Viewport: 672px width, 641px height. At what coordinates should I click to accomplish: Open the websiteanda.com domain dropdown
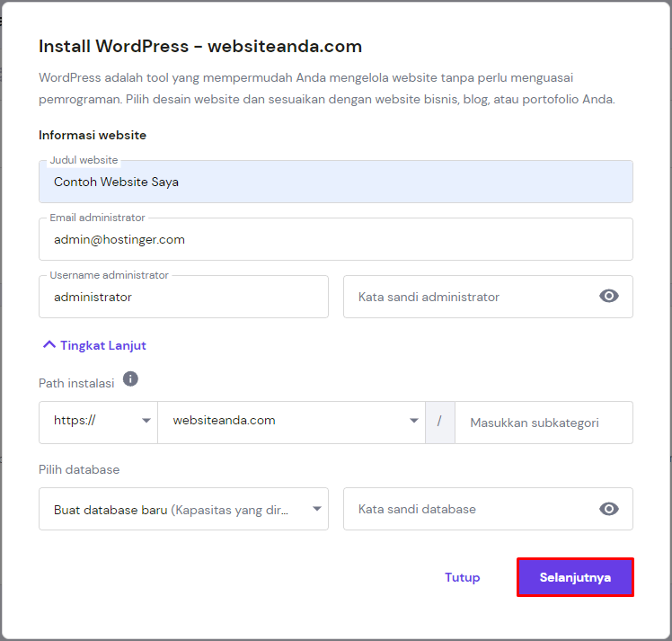290,421
